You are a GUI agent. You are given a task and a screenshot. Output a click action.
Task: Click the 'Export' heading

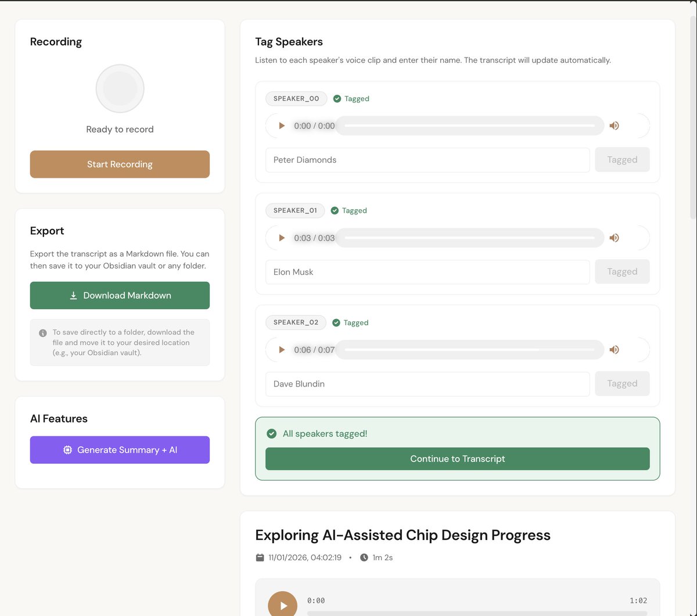47,231
